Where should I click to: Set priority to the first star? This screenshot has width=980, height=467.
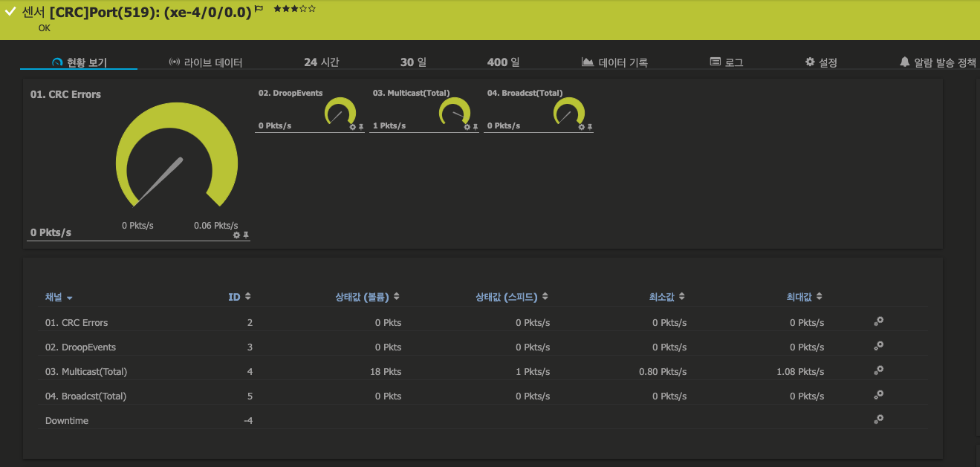tap(277, 9)
